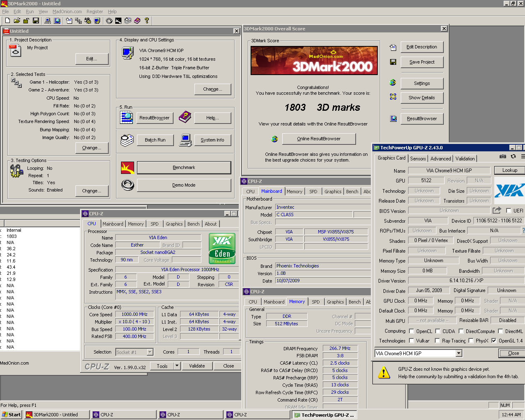Click the Demo Mode ring icon
525x420 pixels.
(128, 185)
